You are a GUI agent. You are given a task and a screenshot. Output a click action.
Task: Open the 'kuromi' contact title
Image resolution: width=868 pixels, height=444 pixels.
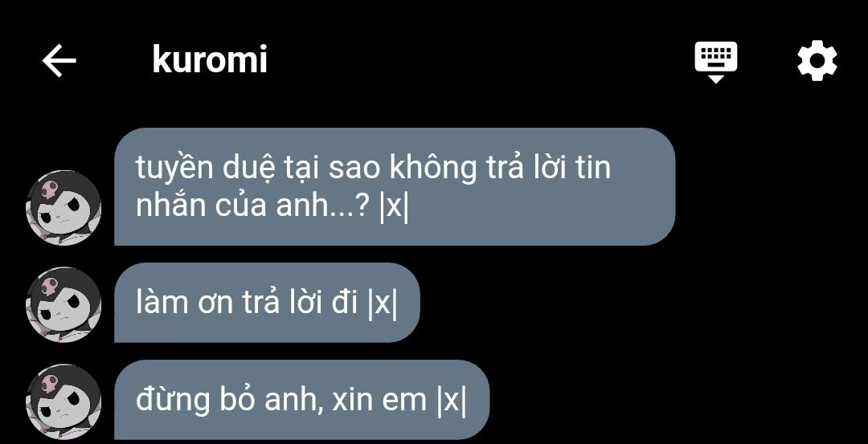pyautogui.click(x=210, y=59)
